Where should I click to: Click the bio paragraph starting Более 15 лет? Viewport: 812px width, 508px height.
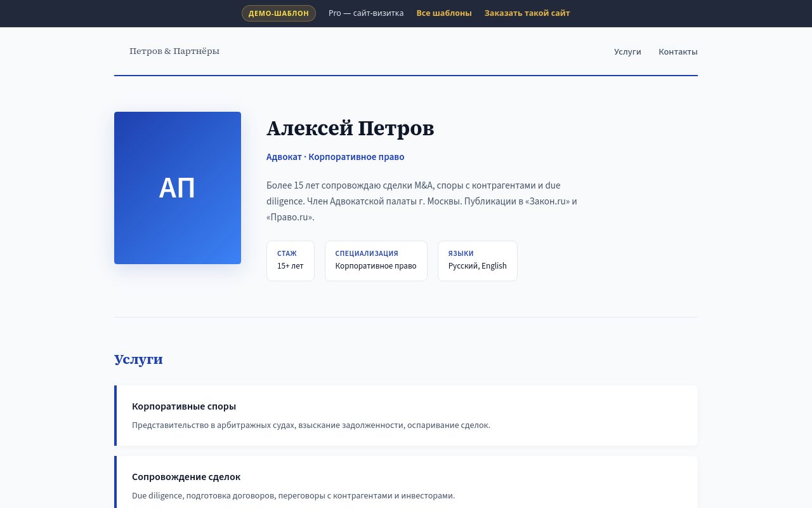tap(422, 201)
